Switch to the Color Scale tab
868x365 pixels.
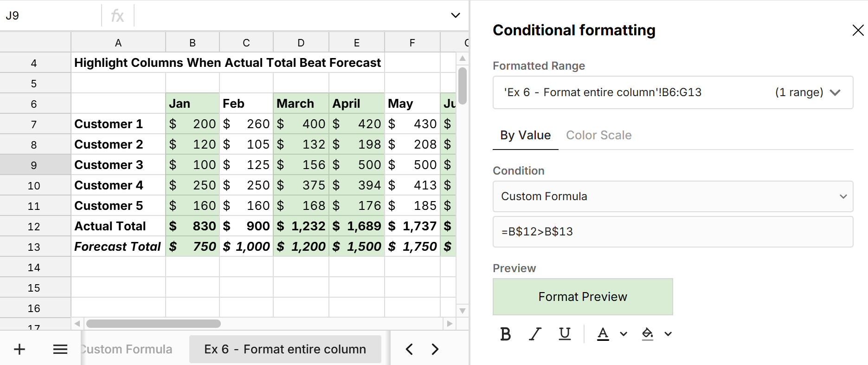coord(598,135)
